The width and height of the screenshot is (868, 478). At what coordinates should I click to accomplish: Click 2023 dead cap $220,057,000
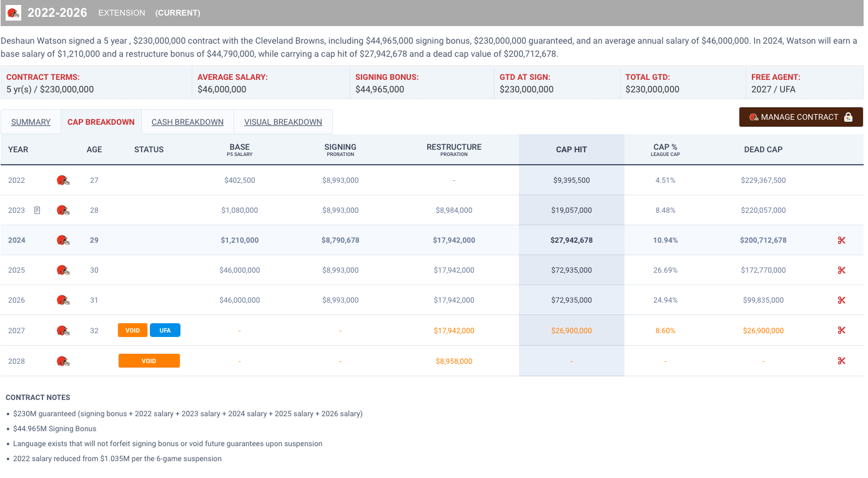763,210
